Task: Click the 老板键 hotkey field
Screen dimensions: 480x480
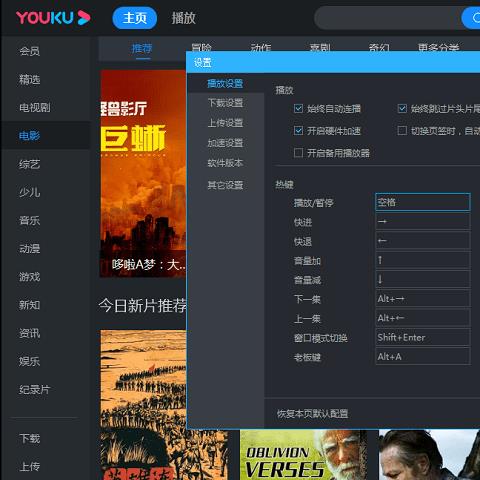Action: 423,357
